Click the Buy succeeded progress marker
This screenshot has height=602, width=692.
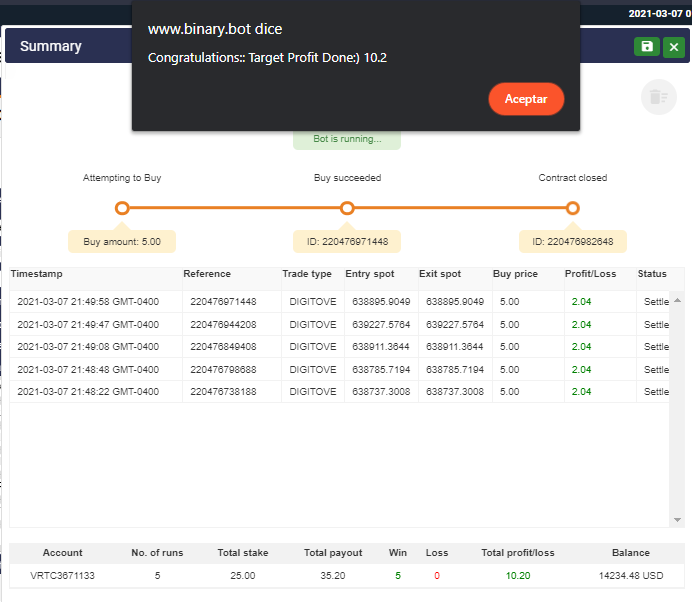point(347,208)
